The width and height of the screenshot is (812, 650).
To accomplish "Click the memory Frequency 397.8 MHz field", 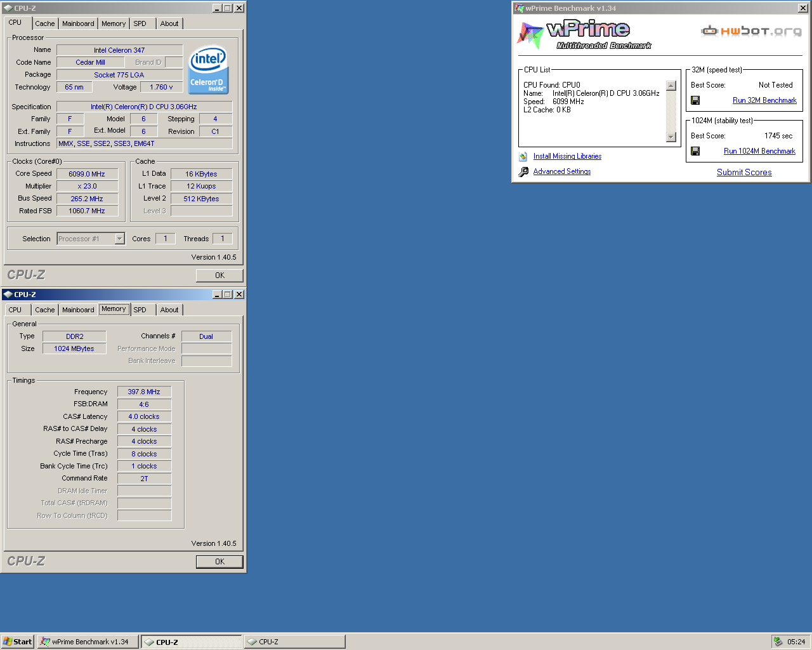I will 144,392.
